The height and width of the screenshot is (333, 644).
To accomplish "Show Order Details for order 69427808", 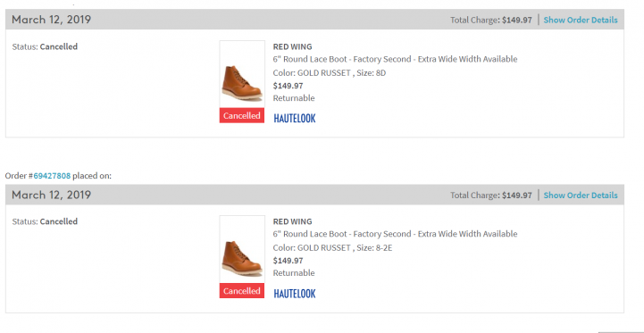I will (x=581, y=195).
